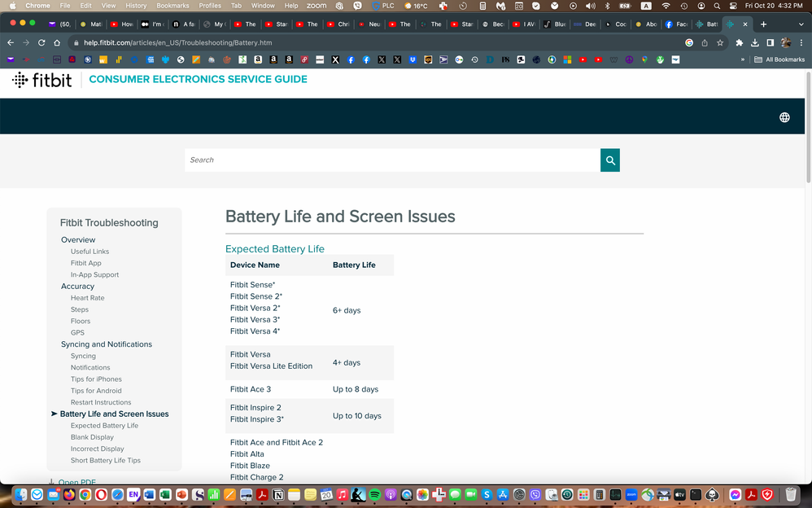Switch to the 'Blue' tab
The width and height of the screenshot is (812, 508).
pyautogui.click(x=554, y=24)
